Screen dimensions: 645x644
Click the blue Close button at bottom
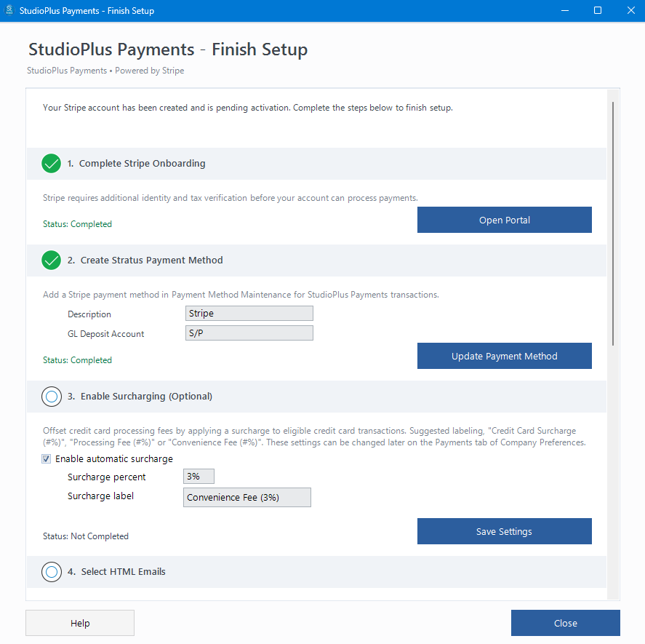coord(565,623)
